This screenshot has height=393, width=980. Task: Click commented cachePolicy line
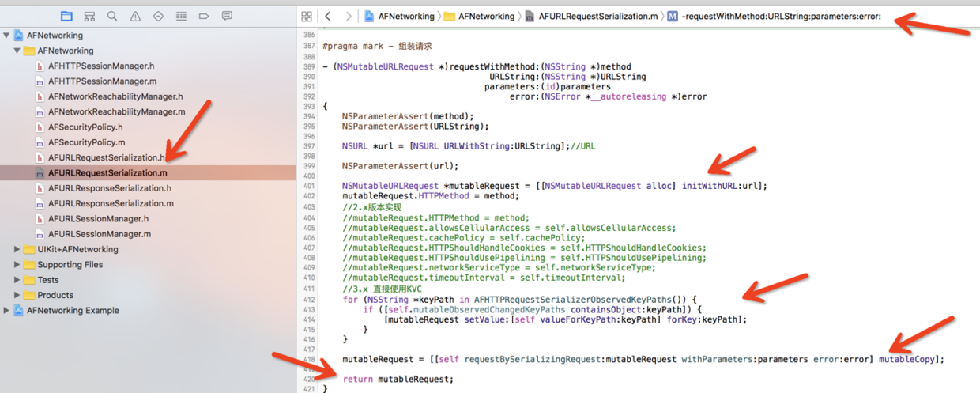[x=463, y=237]
